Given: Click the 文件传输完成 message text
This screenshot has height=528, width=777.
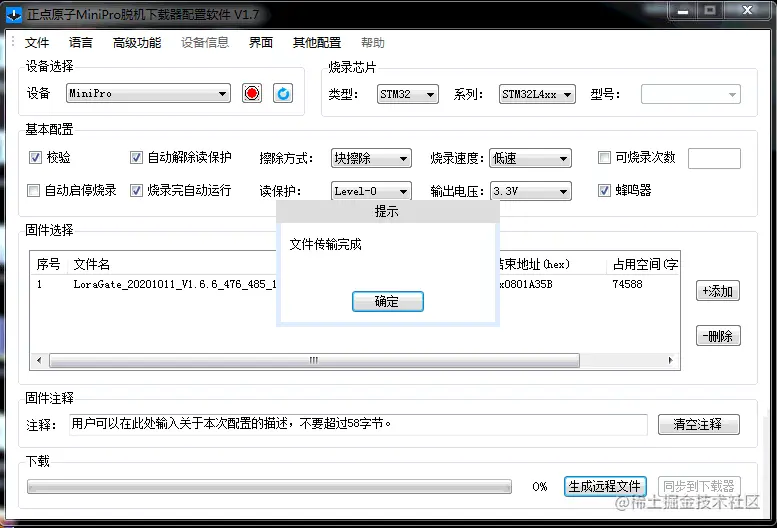Looking at the screenshot, I should click(326, 244).
